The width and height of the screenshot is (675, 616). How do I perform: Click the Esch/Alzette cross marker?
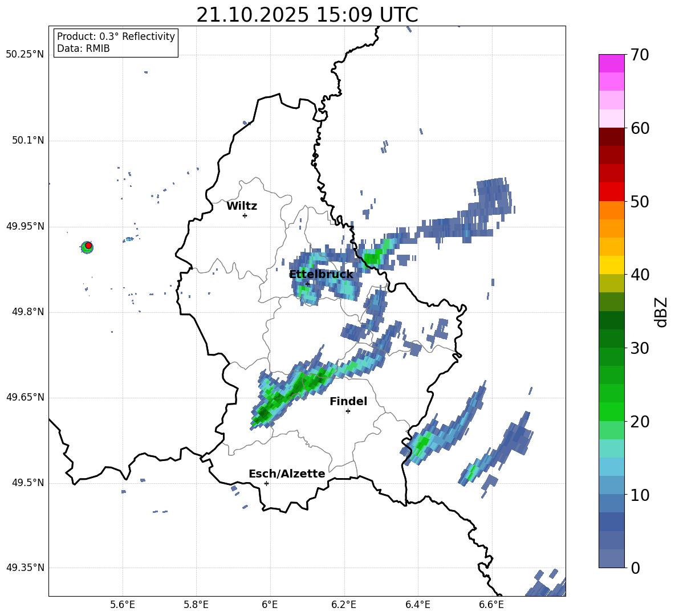tap(266, 483)
